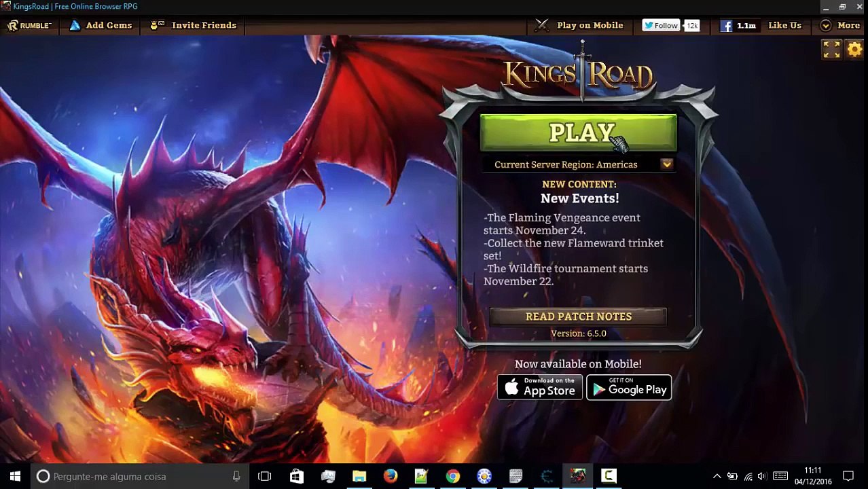The image size is (868, 489).
Task: Open game settings gear
Action: click(854, 50)
